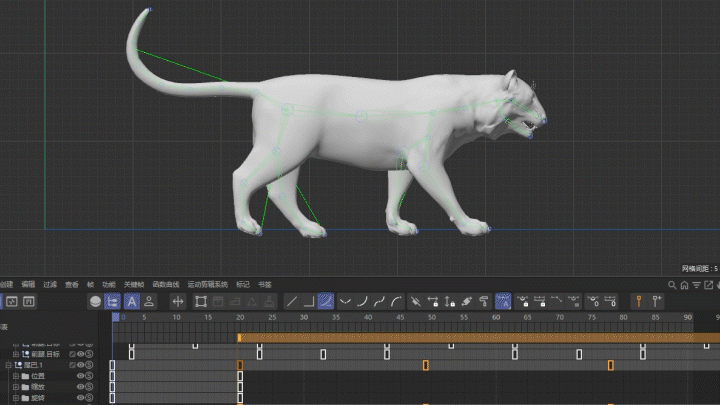720x405 pixels.
Task: Click the add marker plus icon
Action: click(657, 302)
